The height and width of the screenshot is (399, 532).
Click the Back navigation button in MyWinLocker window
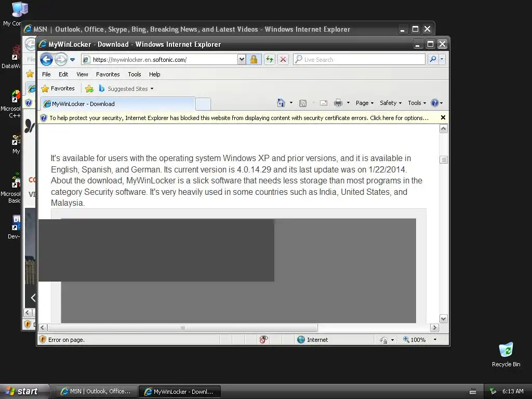[46, 60]
